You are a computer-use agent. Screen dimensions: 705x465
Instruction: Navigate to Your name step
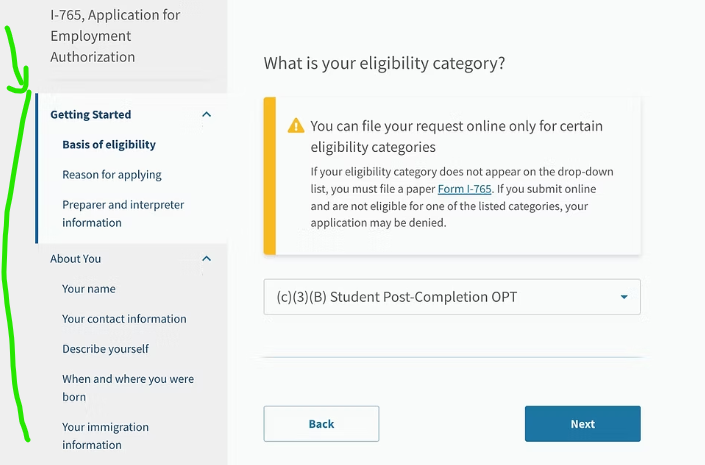pos(89,289)
